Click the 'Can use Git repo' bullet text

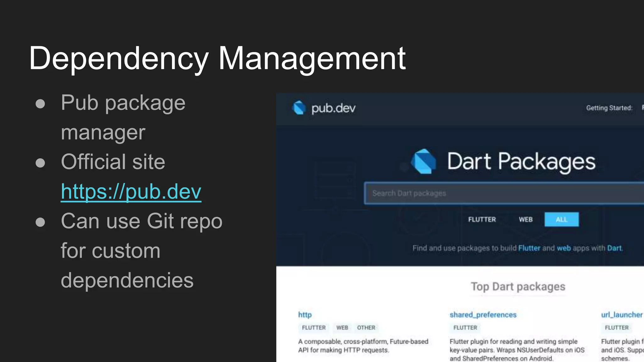[x=142, y=250]
